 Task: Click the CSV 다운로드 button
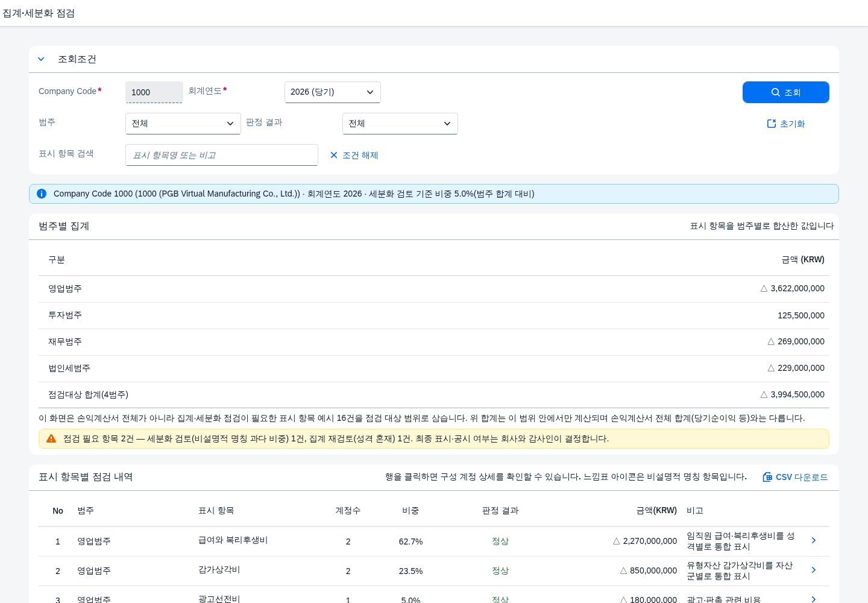click(795, 477)
